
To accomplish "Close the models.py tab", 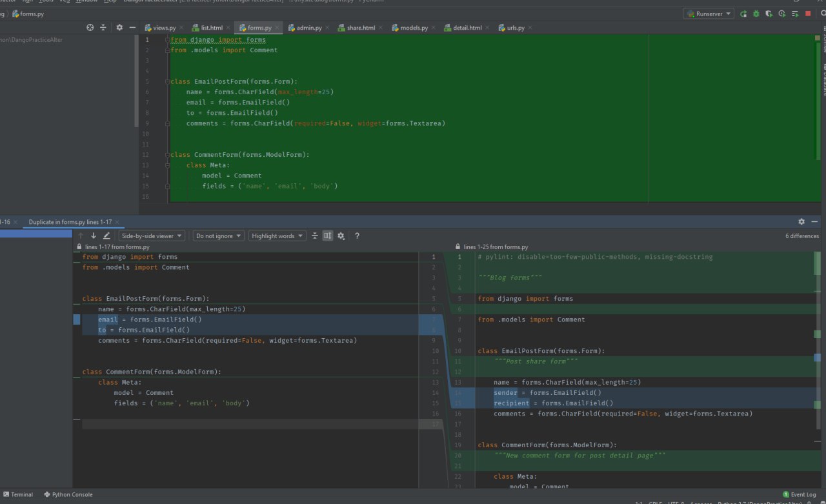I will [x=433, y=28].
